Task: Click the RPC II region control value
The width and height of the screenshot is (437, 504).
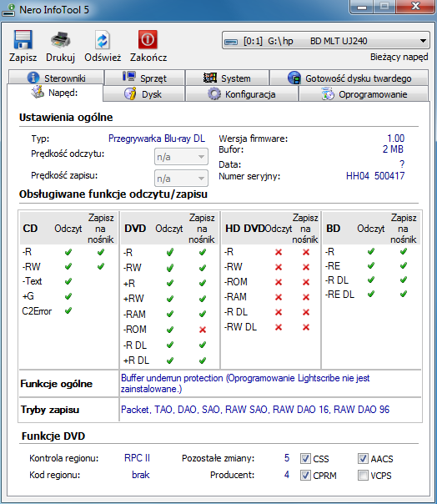Action: [138, 458]
